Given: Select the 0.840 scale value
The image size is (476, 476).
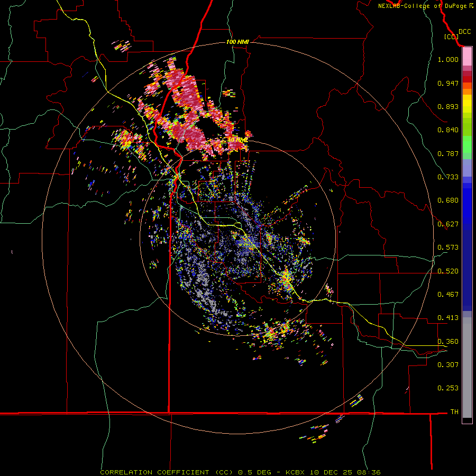Looking at the screenshot, I should (x=448, y=130).
